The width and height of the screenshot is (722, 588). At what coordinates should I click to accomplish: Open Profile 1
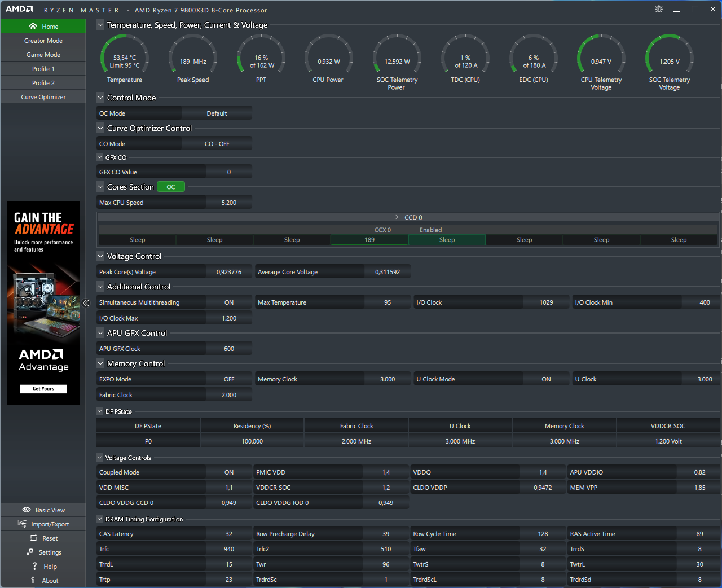click(43, 69)
